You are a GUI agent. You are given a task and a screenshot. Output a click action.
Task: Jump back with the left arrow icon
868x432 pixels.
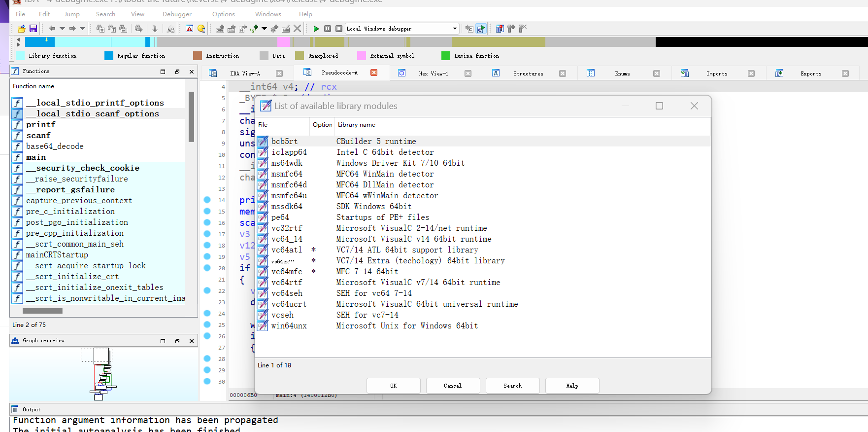point(52,29)
